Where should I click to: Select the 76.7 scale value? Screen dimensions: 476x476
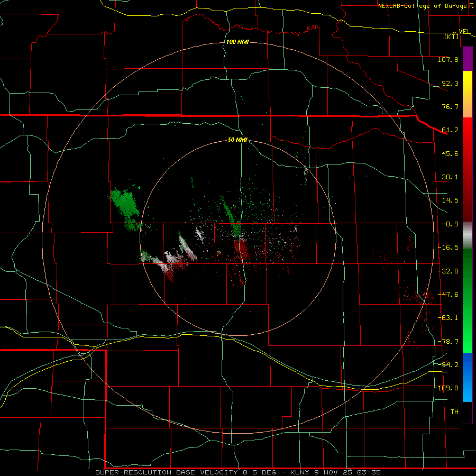(450, 106)
